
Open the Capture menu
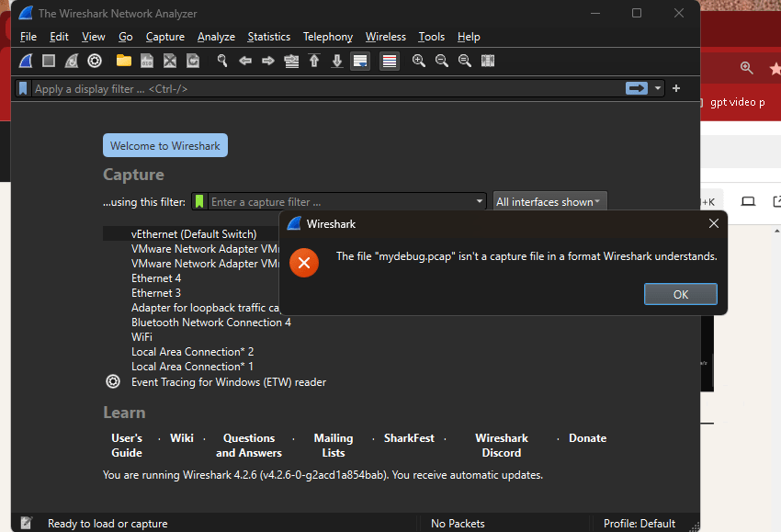pos(164,37)
